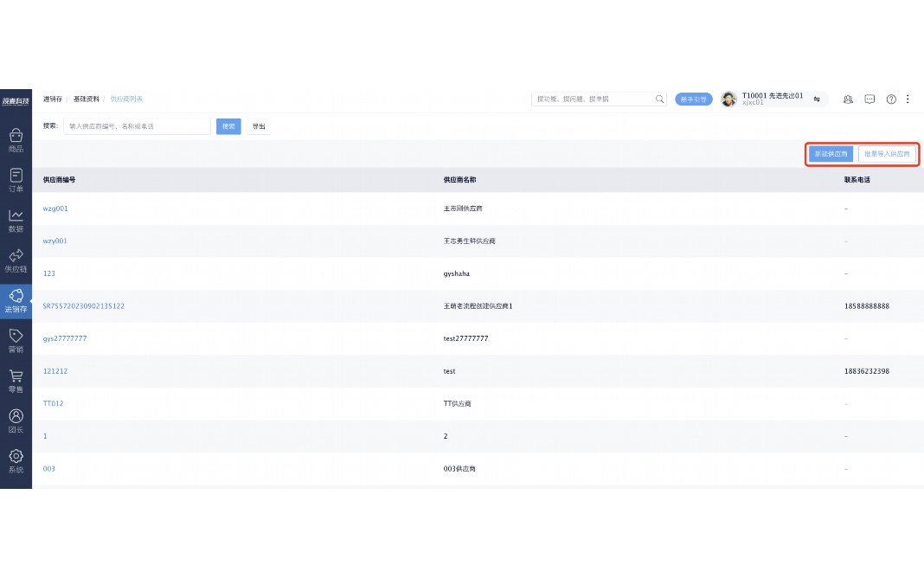Click supplier name 003供应商
The height and width of the screenshot is (578, 924).
pos(459,468)
